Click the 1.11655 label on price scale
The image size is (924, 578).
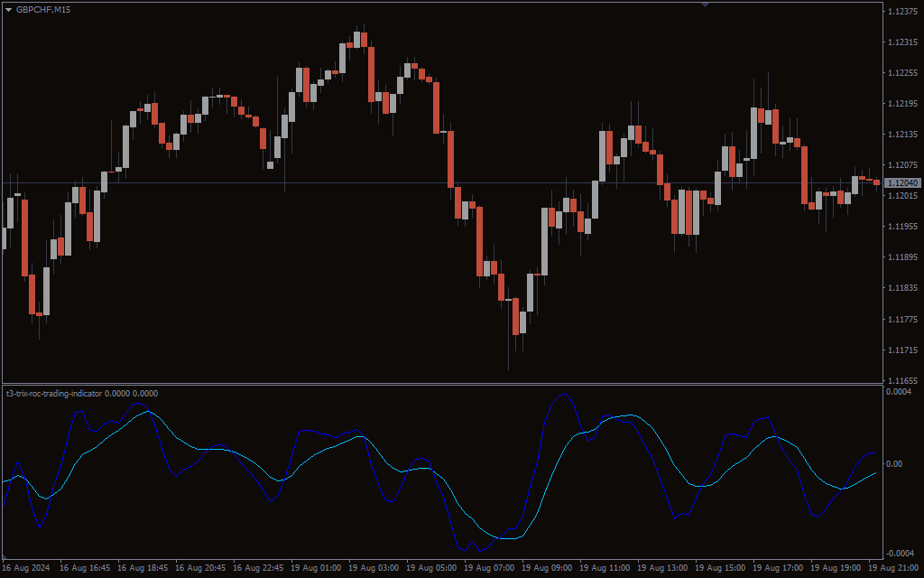coord(902,380)
